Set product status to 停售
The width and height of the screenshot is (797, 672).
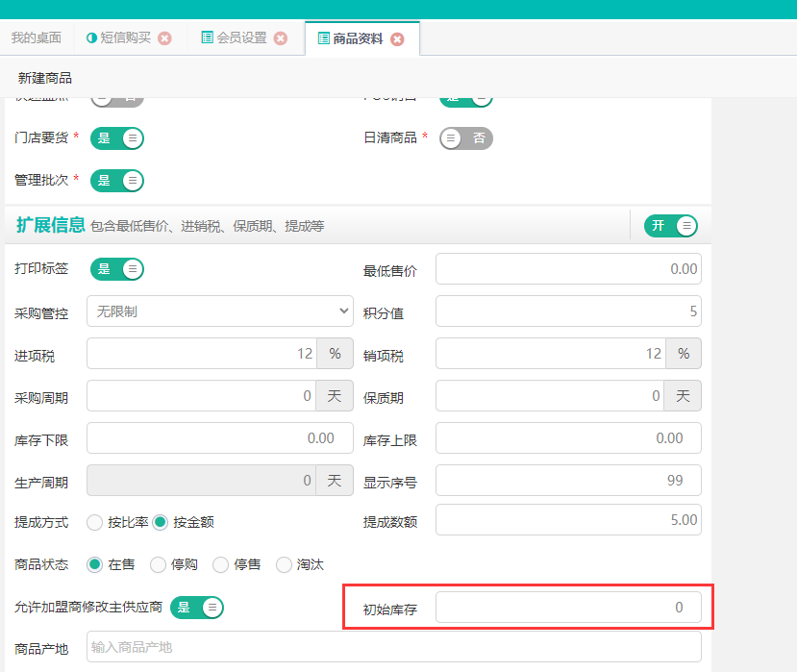[x=221, y=565]
